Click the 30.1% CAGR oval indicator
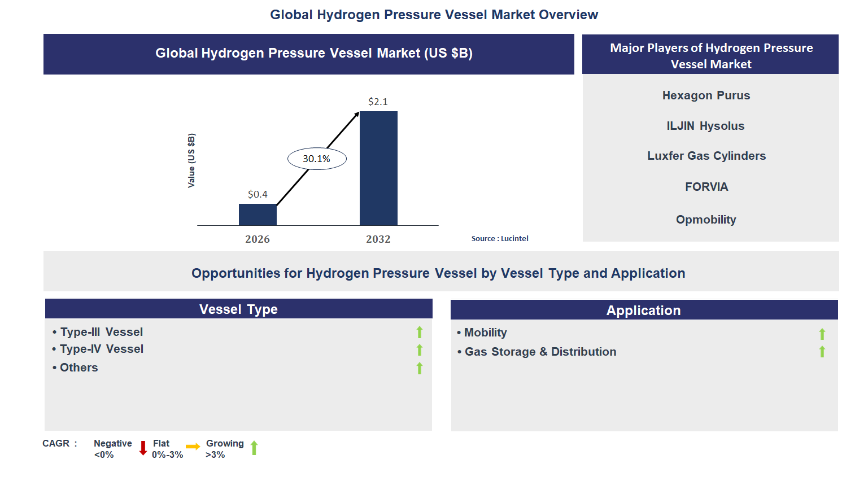The height and width of the screenshot is (481, 868). click(x=317, y=159)
